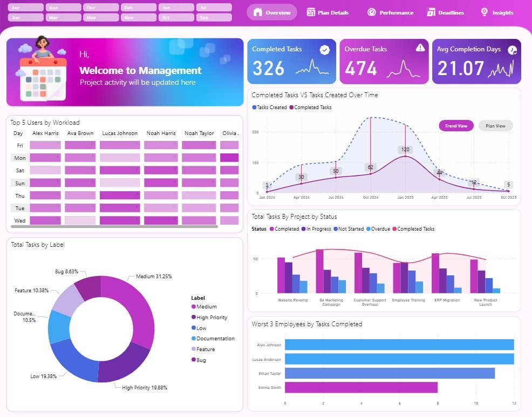Click the warning triangle on Overdue Tasks
This screenshot has width=532, height=417.
(x=420, y=48)
